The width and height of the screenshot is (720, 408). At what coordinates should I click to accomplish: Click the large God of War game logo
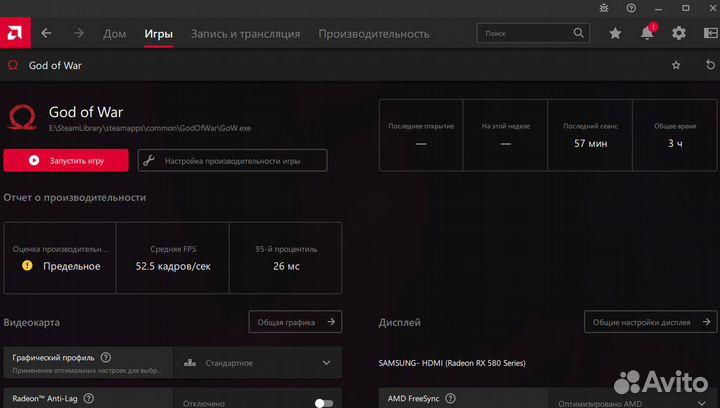click(x=22, y=117)
